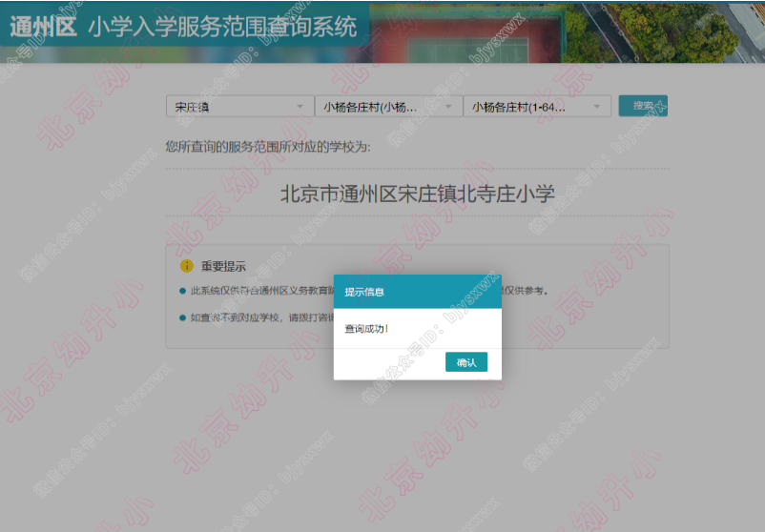Click the 查询成功! message text
Viewport: 765px width, 532px height.
(366, 329)
